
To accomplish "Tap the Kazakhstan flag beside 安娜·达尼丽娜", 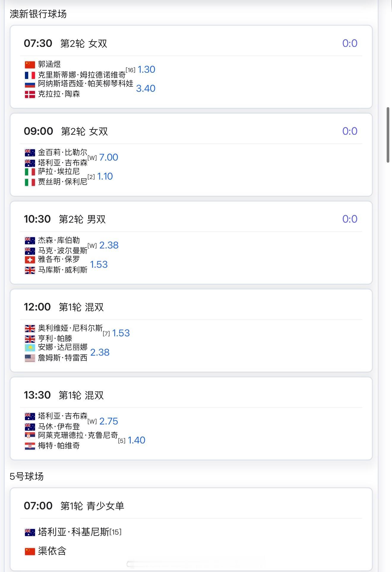I will tap(30, 347).
